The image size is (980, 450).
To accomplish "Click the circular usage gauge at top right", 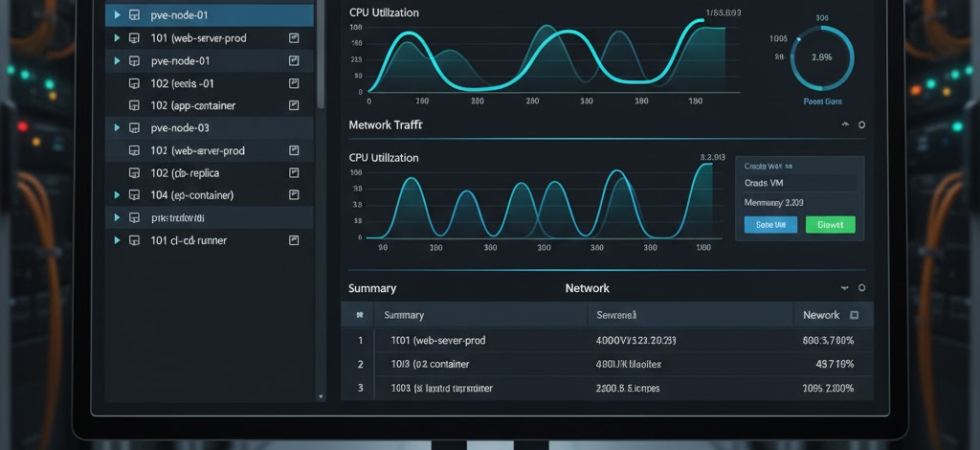I will tap(822, 58).
